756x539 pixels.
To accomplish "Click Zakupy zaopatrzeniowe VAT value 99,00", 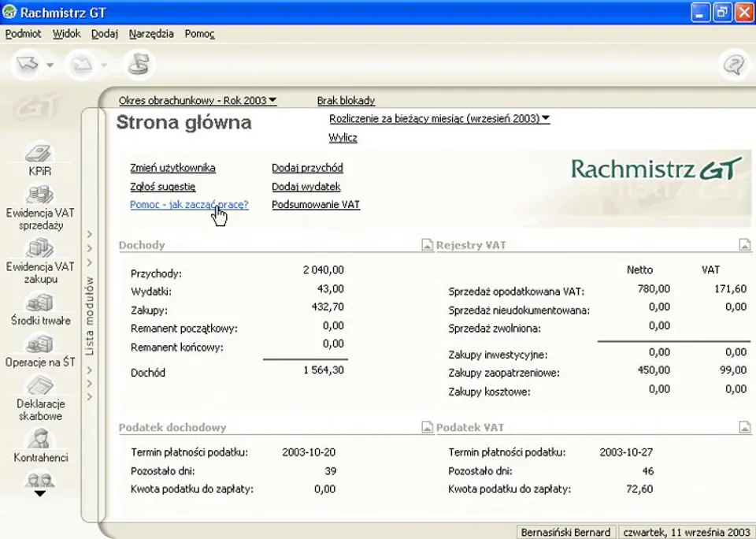I will coord(733,370).
